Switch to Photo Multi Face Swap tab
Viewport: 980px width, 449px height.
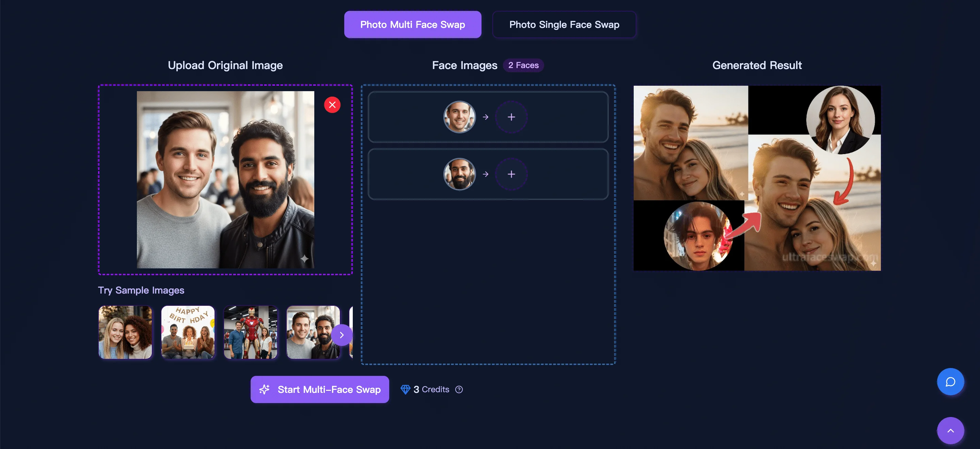(412, 25)
